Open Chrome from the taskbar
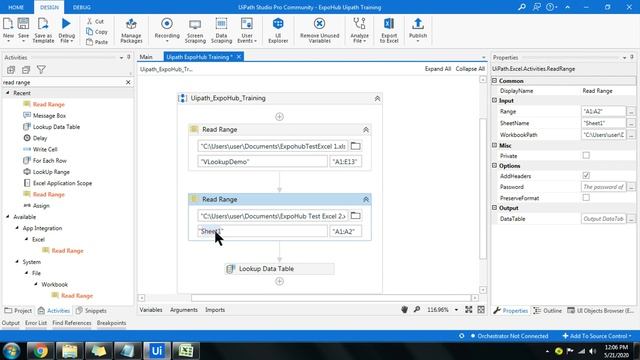The image size is (640, 360). [40, 351]
